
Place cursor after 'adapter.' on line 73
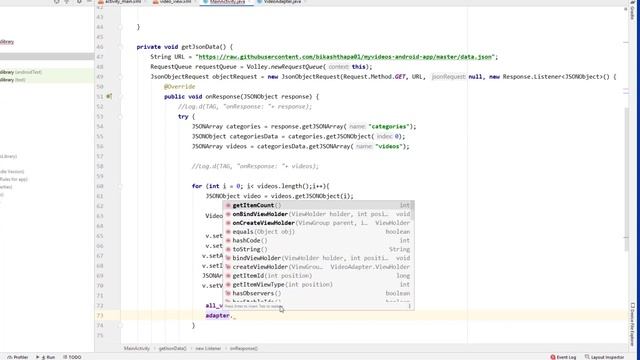pos(234,316)
